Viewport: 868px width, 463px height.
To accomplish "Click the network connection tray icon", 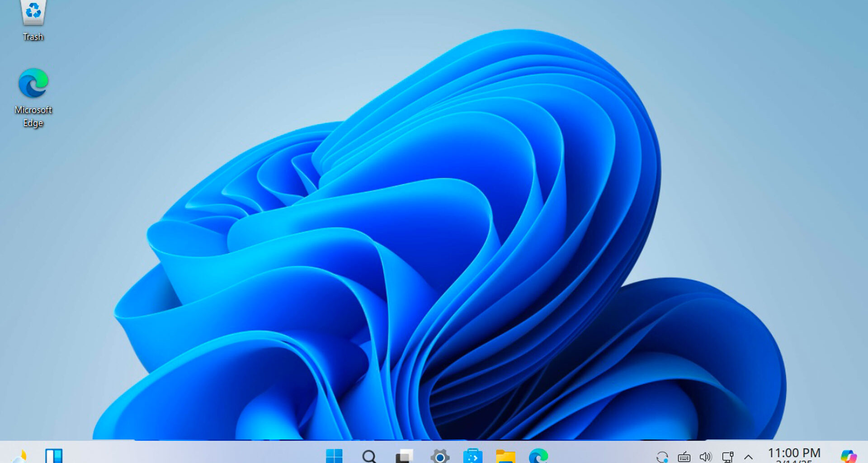I will (x=727, y=457).
